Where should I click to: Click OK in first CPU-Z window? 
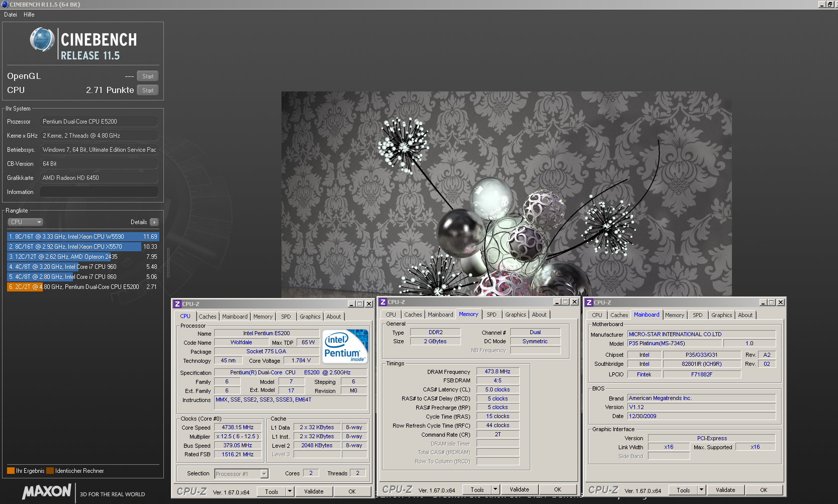coord(352,491)
